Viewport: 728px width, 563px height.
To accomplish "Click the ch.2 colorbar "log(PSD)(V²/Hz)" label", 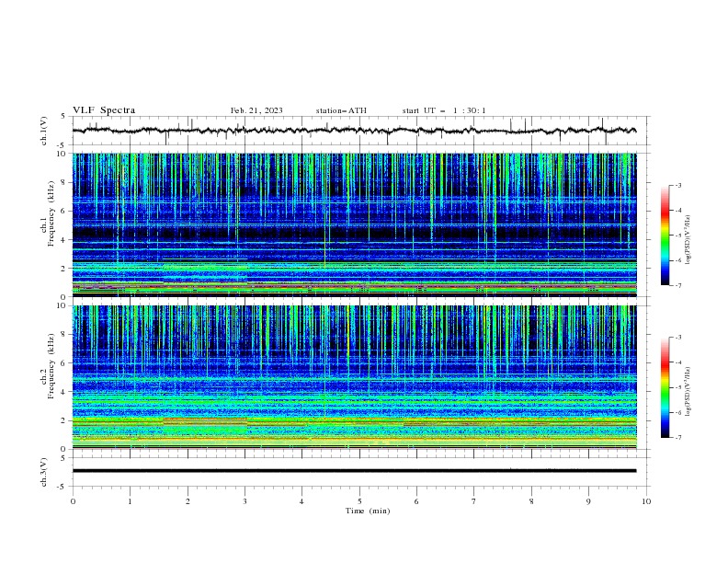I will 688,391.
